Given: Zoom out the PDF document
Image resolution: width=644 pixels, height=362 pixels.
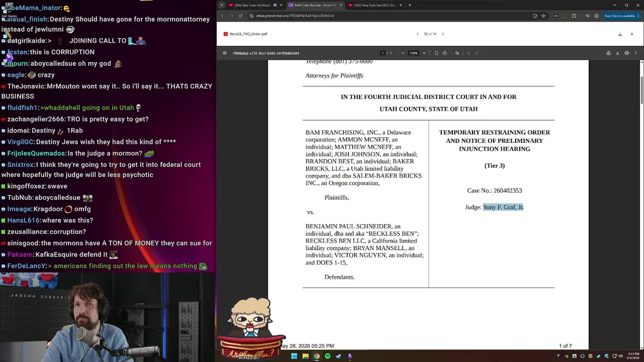Looking at the screenshot, I should 403,53.
